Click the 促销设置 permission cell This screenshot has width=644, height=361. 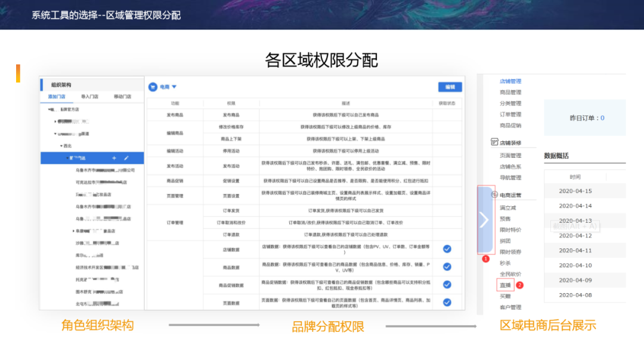tap(231, 181)
